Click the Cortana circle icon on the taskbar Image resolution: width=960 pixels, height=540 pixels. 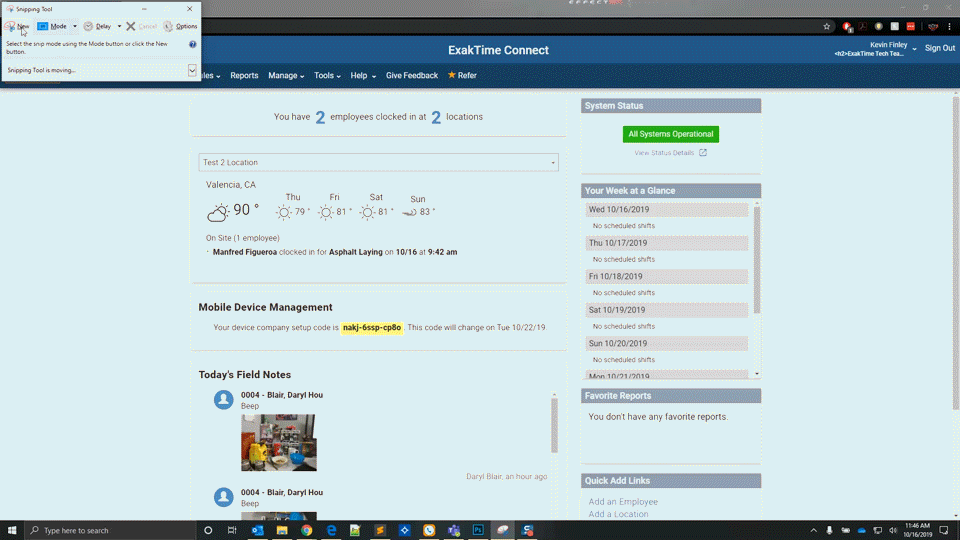[208, 530]
